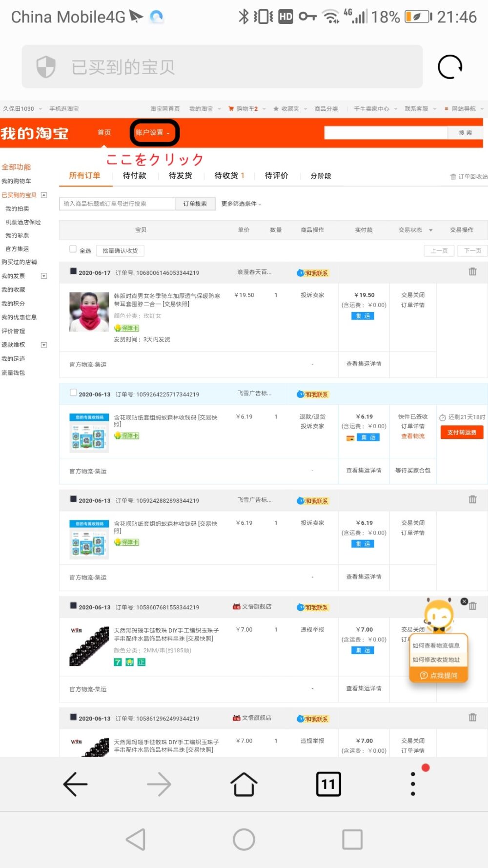Delete order 1058607681558344219 via trash icon

tap(473, 606)
